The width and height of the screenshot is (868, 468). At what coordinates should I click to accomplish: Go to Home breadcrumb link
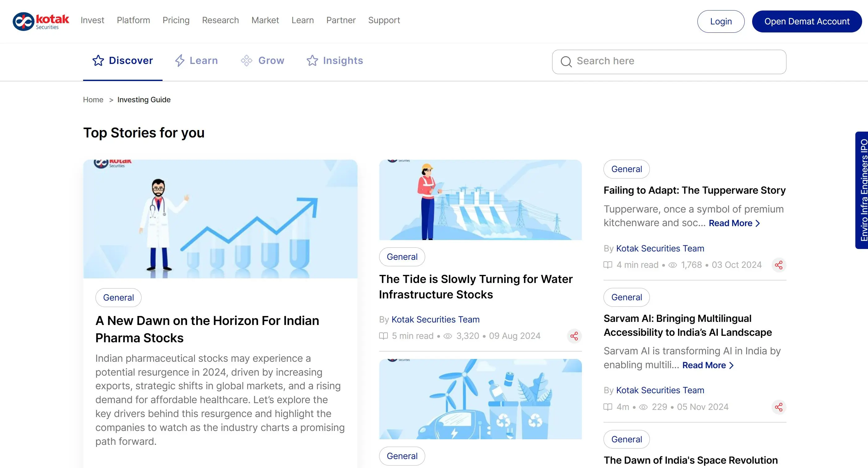tap(93, 100)
